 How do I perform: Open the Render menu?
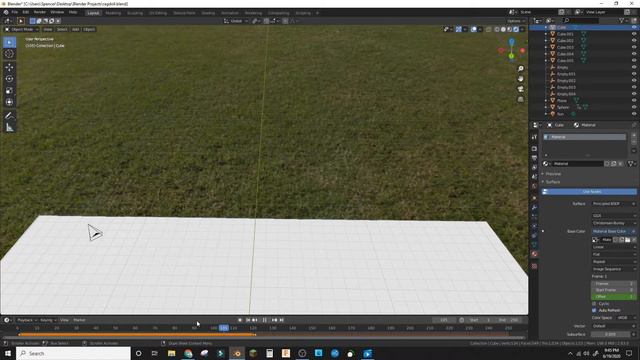(40, 12)
